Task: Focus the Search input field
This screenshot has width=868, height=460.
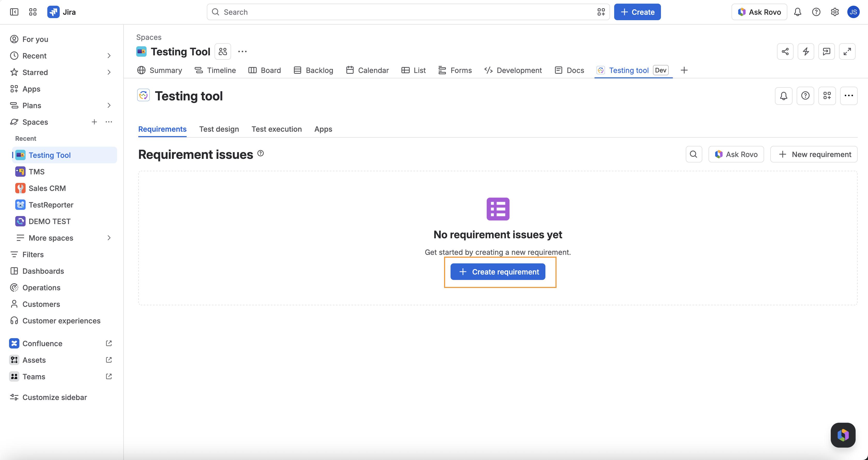Action: 408,12
